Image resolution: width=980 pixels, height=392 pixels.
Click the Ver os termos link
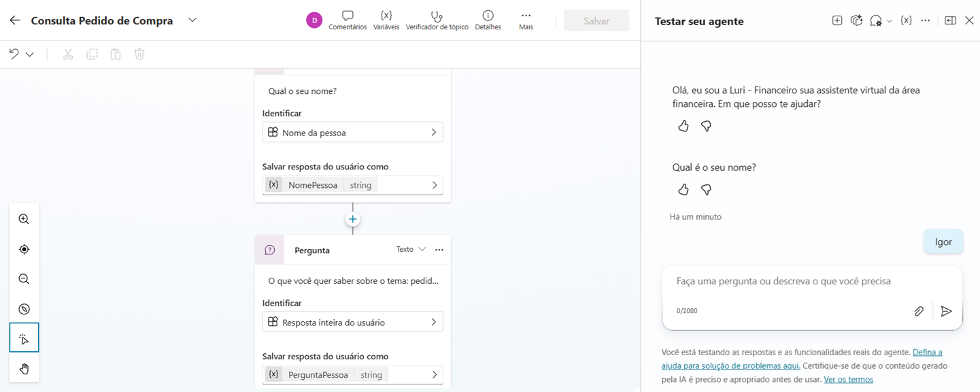click(848, 379)
